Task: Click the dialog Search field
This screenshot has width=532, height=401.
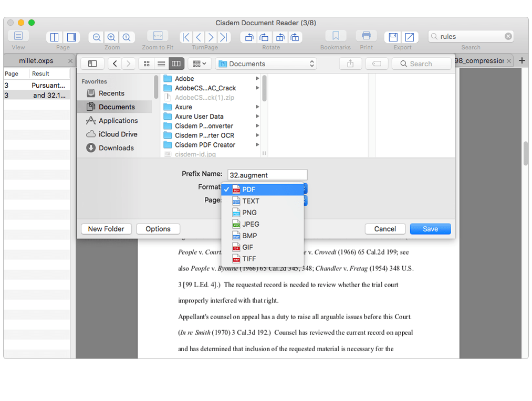Action: click(x=421, y=64)
